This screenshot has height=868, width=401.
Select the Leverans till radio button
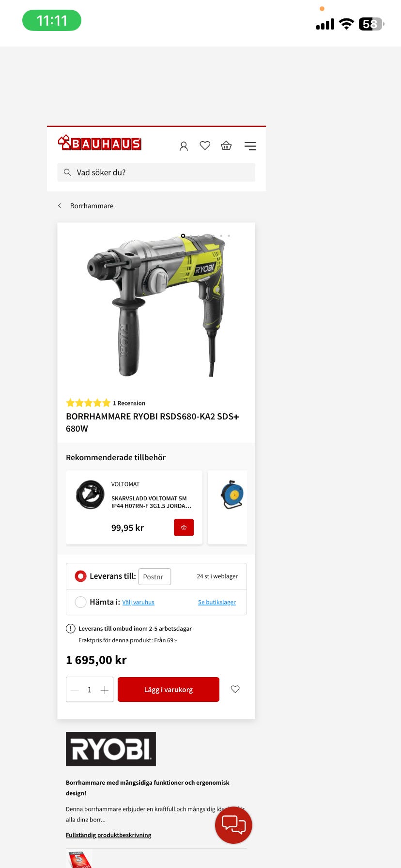pyautogui.click(x=80, y=576)
